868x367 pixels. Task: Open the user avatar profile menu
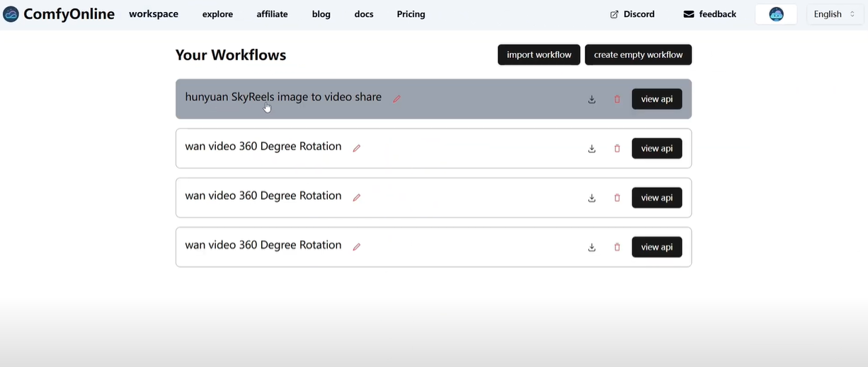776,14
